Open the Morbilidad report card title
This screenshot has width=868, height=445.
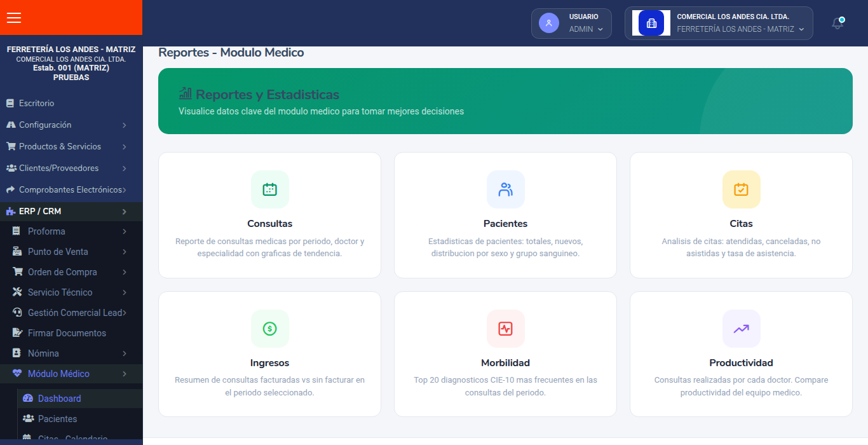(x=505, y=363)
